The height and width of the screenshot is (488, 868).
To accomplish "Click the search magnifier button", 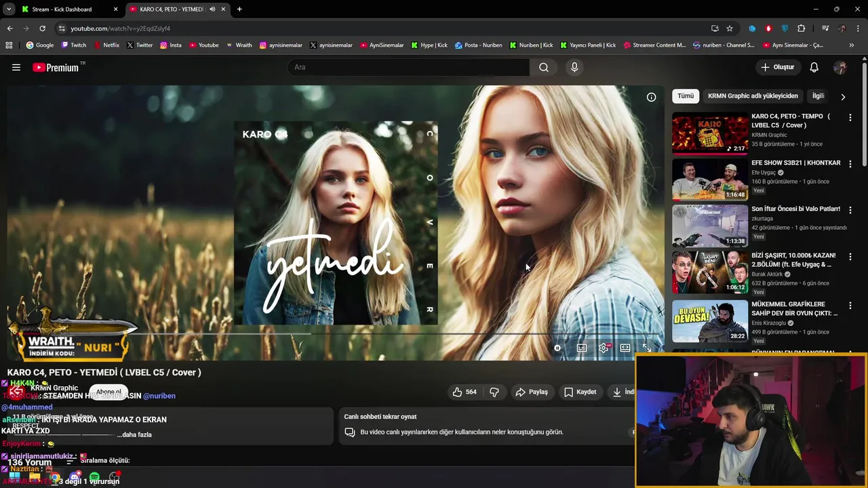I will pos(544,67).
